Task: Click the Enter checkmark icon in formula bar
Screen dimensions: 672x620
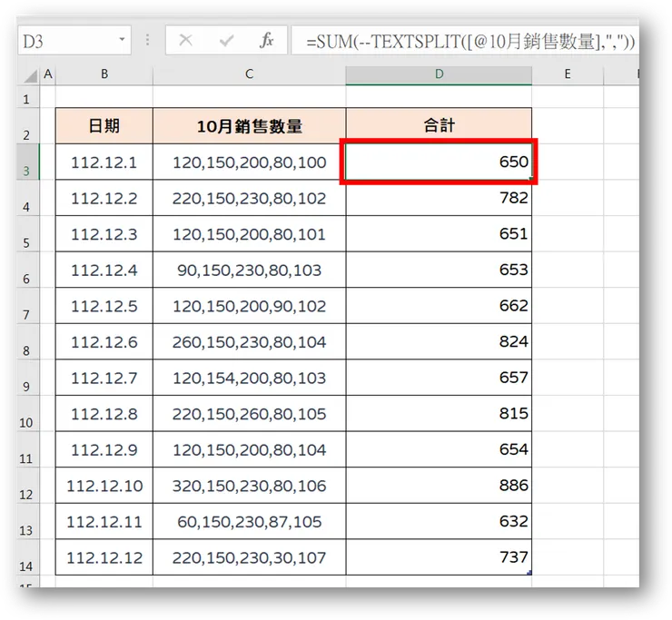Action: tap(226, 41)
